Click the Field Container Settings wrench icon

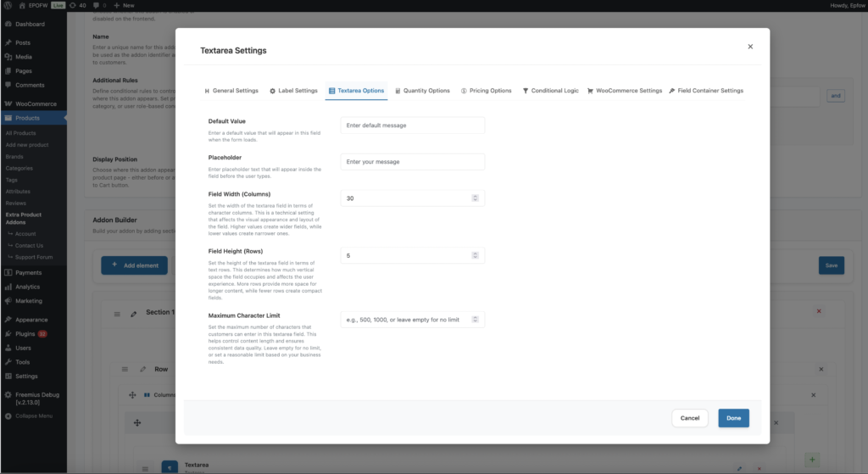(x=672, y=91)
